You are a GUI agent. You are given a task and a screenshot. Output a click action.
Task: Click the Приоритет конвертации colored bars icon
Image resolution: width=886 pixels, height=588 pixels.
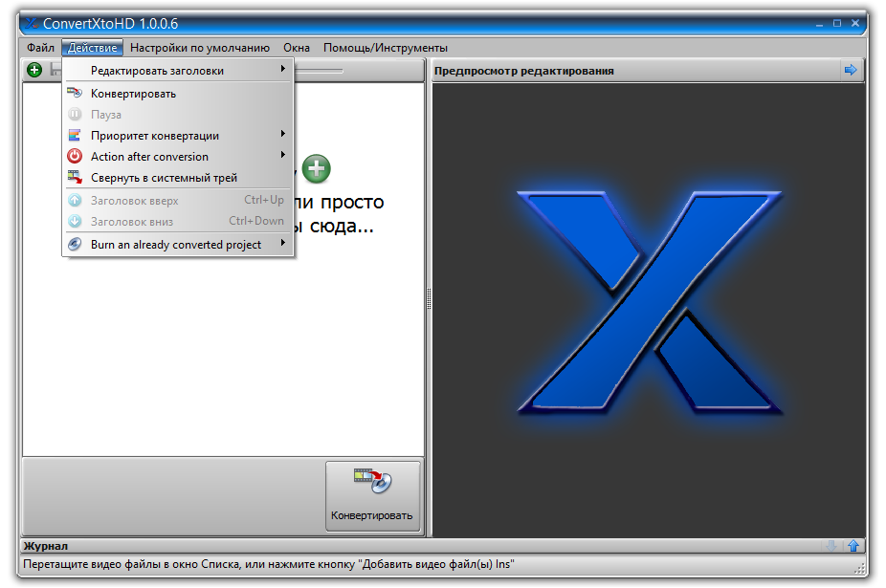click(75, 135)
